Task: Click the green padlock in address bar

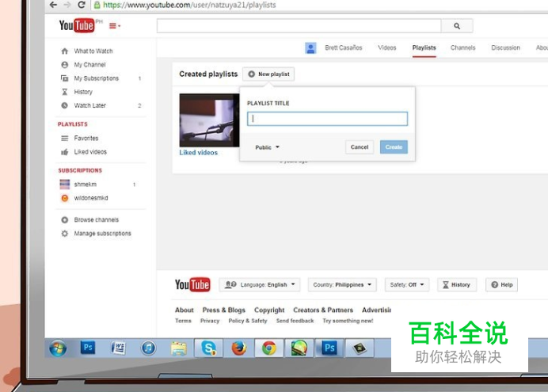Action: (97, 5)
